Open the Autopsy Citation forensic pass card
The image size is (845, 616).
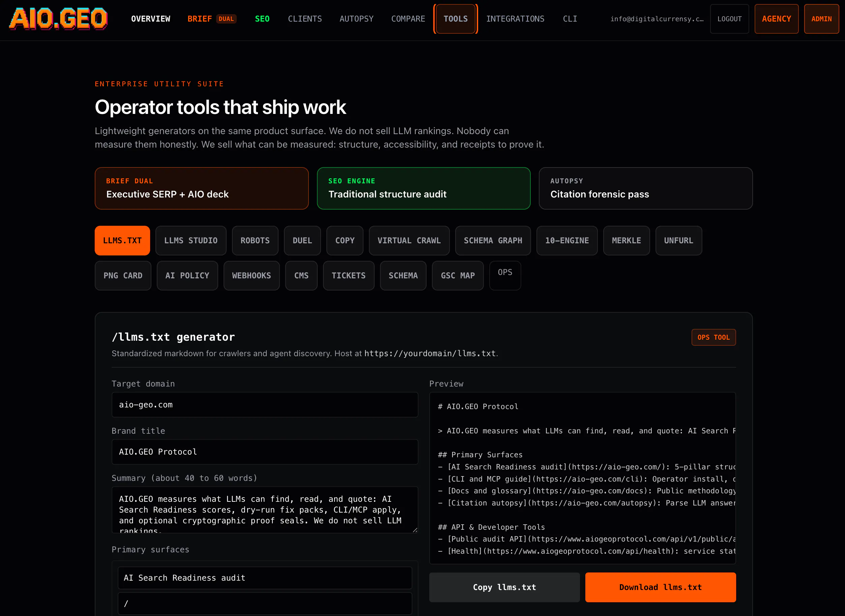tap(646, 188)
